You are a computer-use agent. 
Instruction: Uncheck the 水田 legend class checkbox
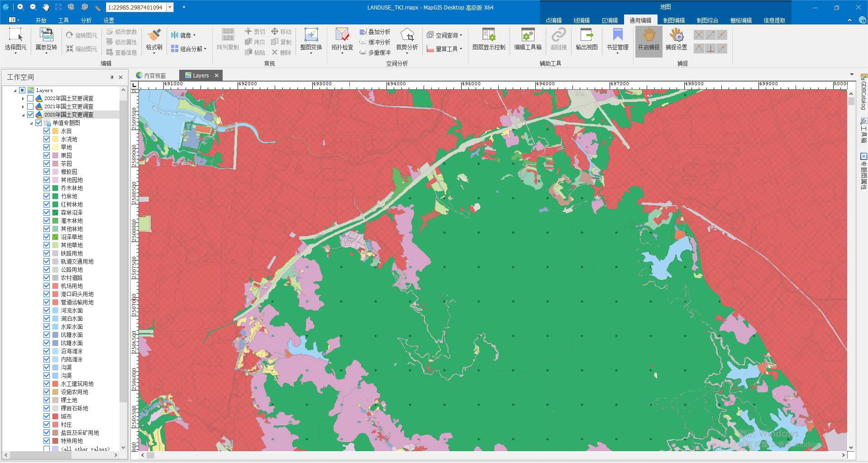click(47, 131)
